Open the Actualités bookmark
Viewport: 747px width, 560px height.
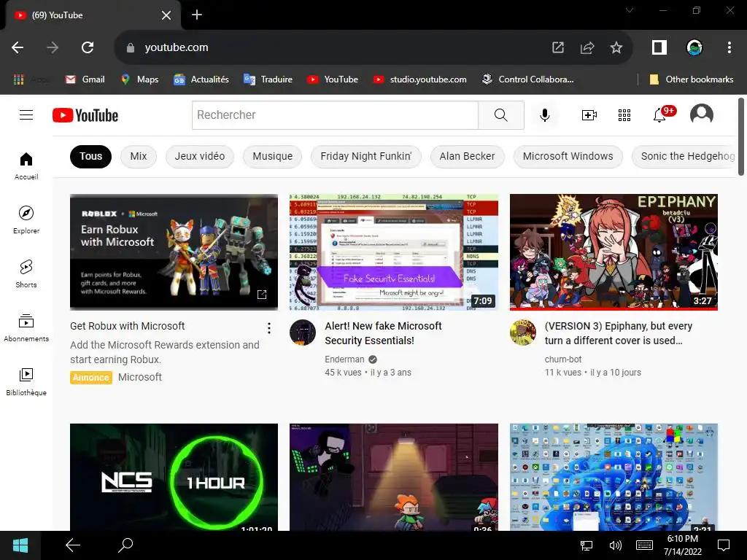[x=201, y=79]
